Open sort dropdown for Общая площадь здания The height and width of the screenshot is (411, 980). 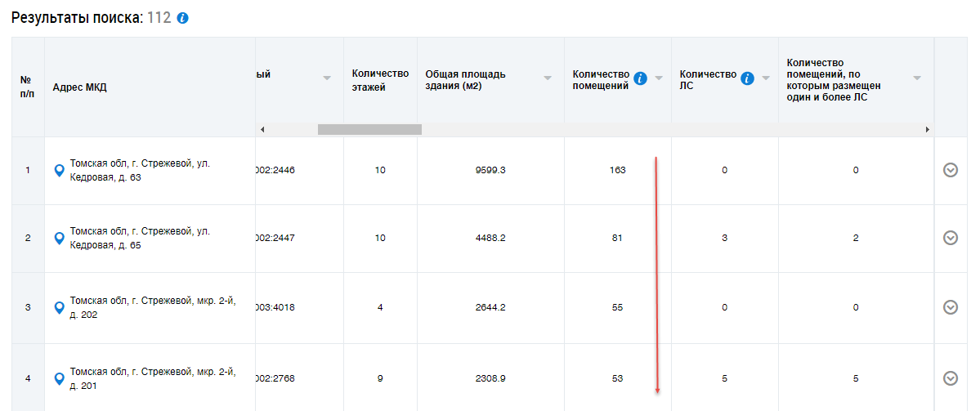(548, 78)
